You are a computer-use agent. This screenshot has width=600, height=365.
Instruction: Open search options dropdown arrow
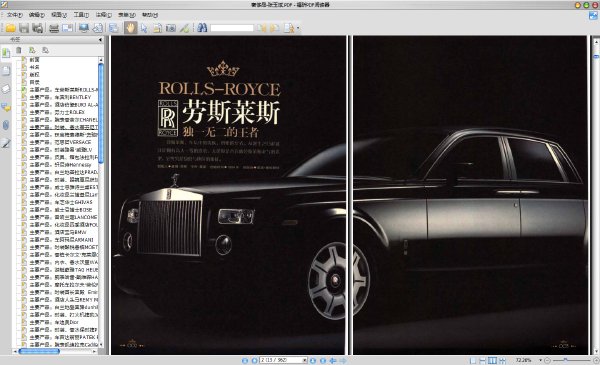click(298, 28)
